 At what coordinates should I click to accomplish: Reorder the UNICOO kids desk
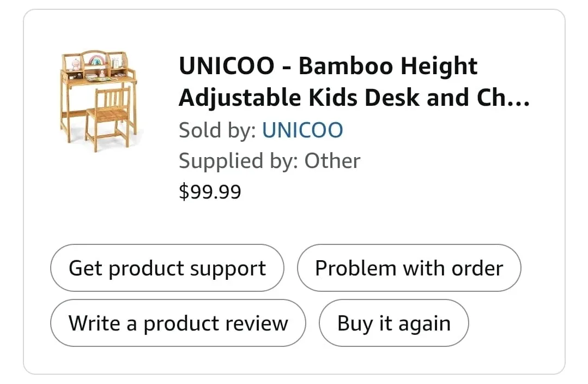tap(393, 323)
